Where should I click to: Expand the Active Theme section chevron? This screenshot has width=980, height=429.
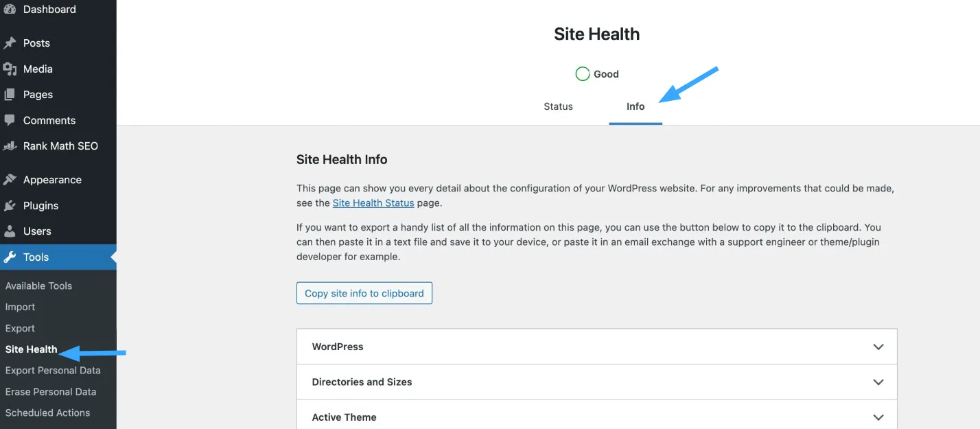point(878,417)
